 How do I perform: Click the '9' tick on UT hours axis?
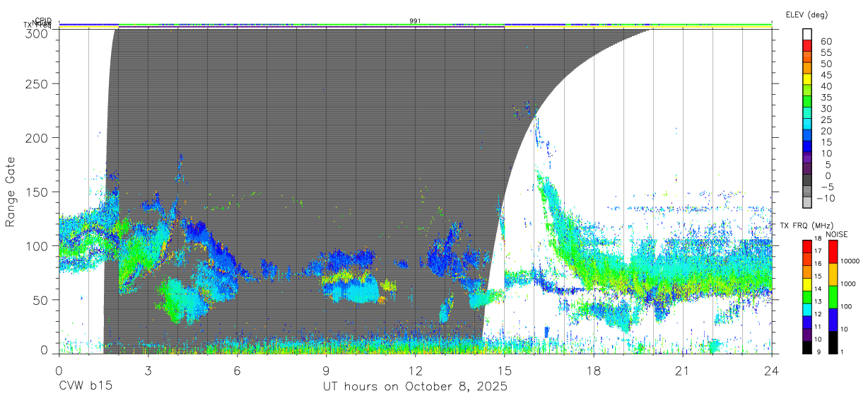[x=326, y=371]
